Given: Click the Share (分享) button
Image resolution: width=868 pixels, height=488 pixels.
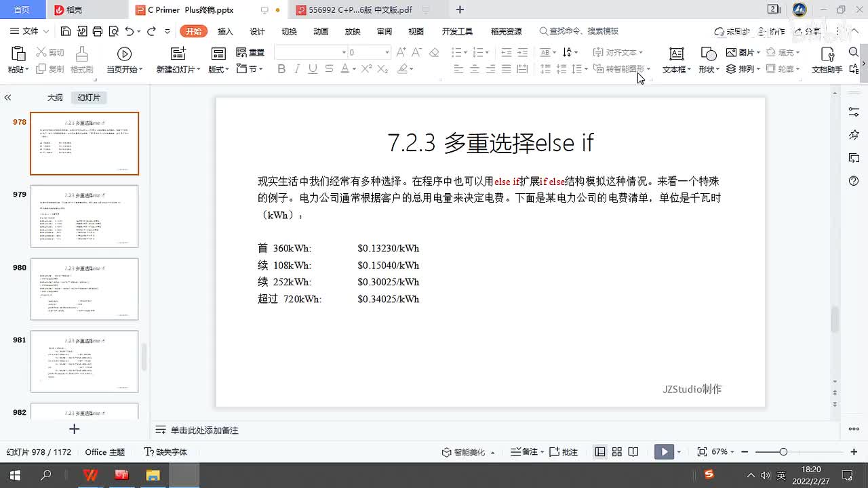Looking at the screenshot, I should tap(807, 31).
